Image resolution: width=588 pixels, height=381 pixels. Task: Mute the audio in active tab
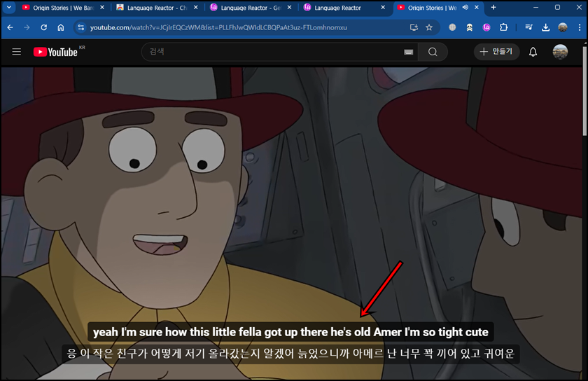465,8
